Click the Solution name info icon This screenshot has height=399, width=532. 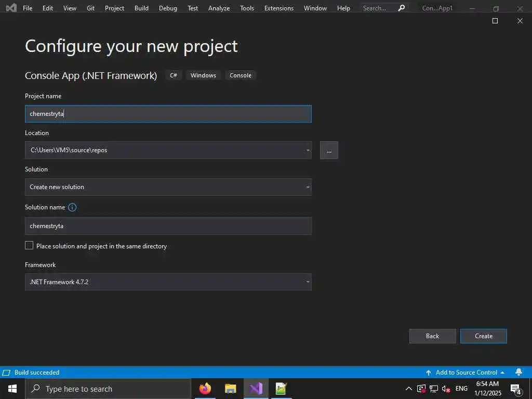click(72, 207)
